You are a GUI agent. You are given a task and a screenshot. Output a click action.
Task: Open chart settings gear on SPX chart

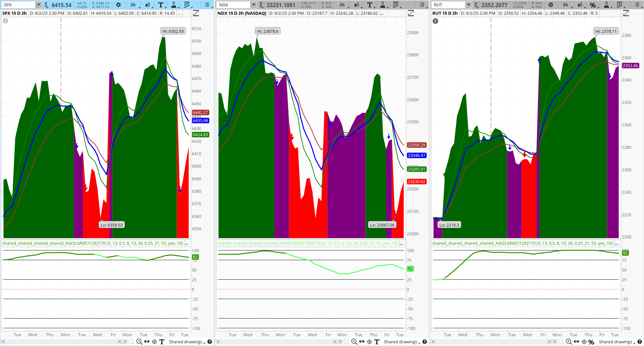[x=118, y=5]
